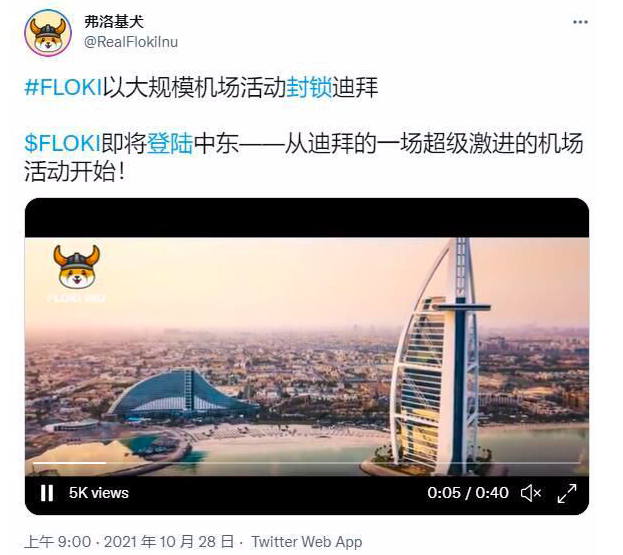Click the Twitter Web App source label
This screenshot has height=555, width=623.
coord(307,542)
